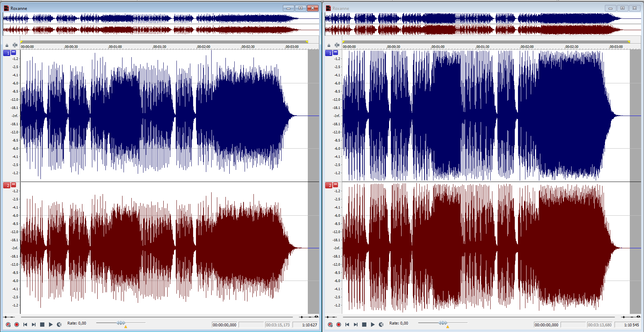Activate the right Roxanne window title bar
The image size is (644, 332).
[462, 8]
